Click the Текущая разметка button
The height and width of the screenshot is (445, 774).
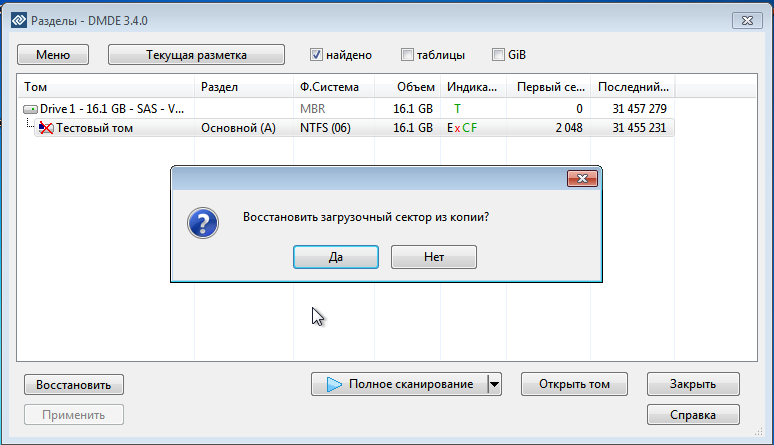196,55
